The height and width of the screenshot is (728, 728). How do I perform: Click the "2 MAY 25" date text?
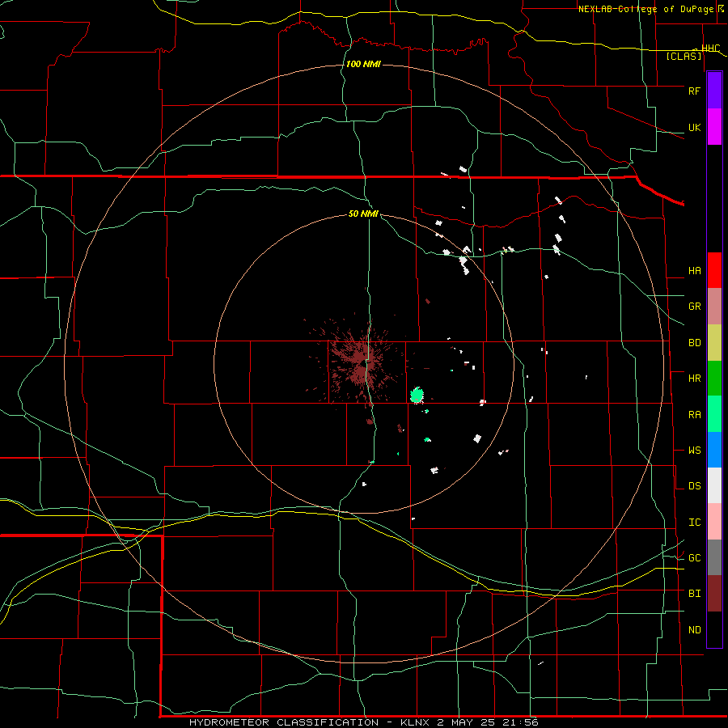point(466,722)
